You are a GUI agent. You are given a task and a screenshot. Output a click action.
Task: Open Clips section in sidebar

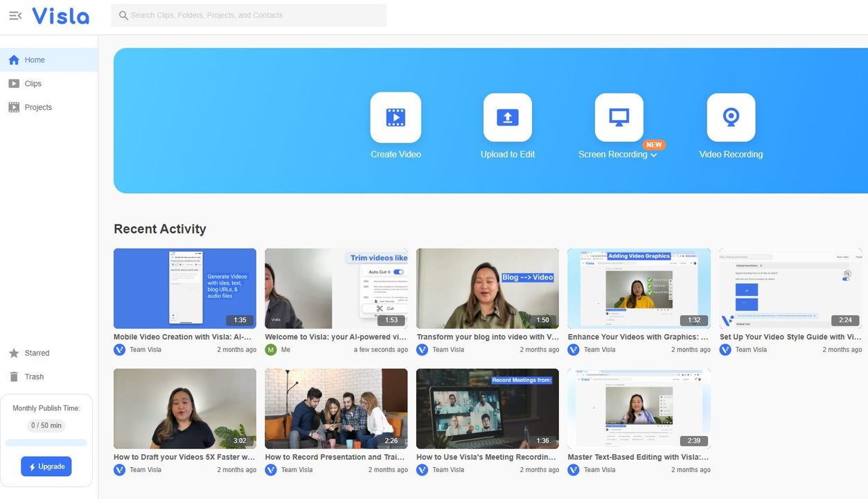tap(48, 84)
